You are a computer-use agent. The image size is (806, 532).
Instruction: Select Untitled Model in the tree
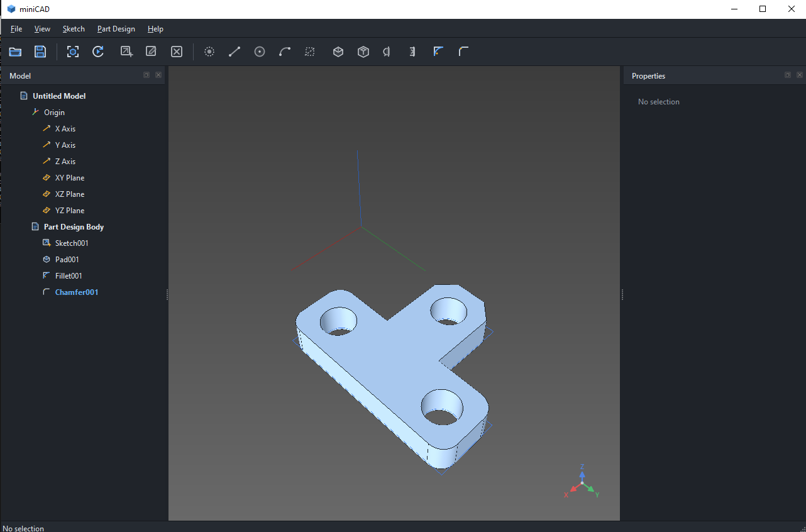tap(59, 96)
